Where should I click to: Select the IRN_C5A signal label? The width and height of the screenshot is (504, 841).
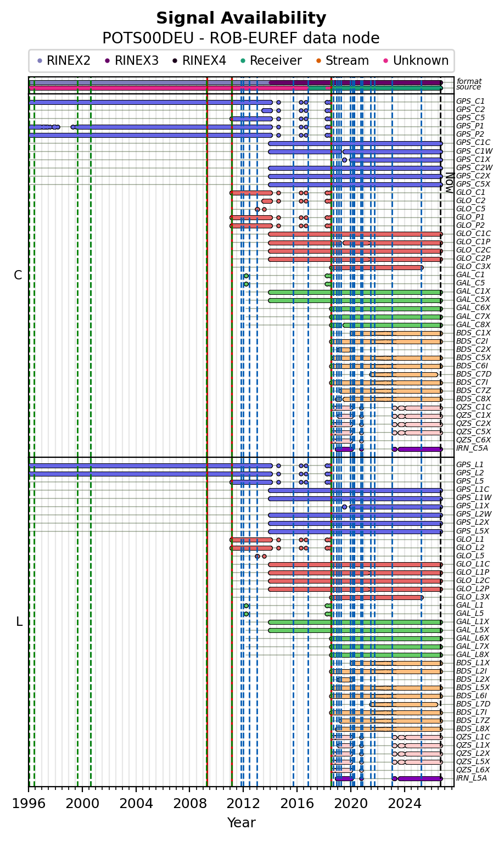pyautogui.click(x=472, y=448)
